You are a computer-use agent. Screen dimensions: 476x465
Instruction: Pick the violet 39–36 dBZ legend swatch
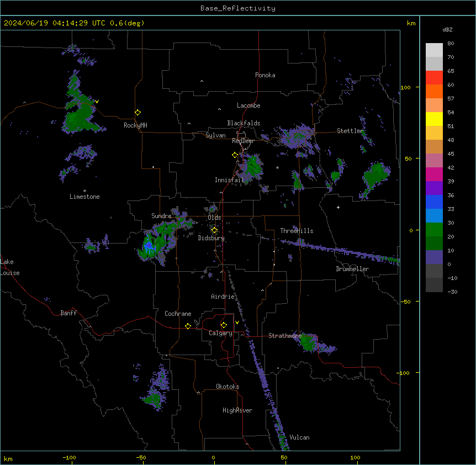tap(434, 188)
